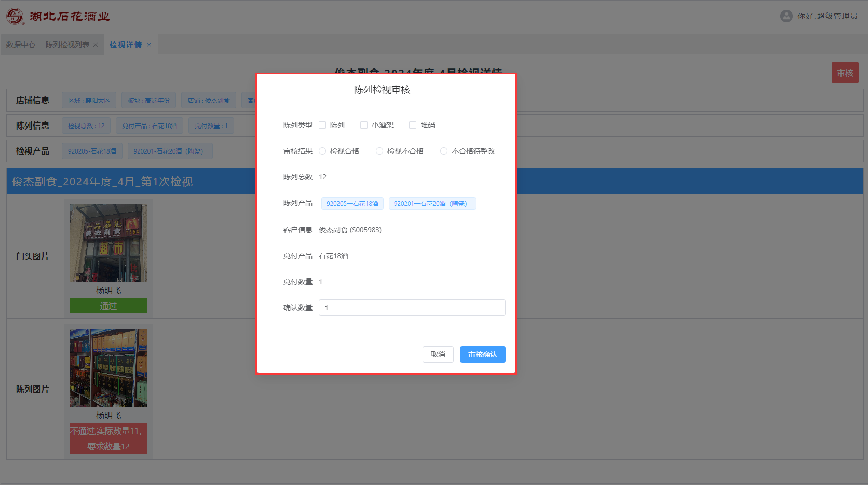Click the green 通过 status label

point(108,306)
